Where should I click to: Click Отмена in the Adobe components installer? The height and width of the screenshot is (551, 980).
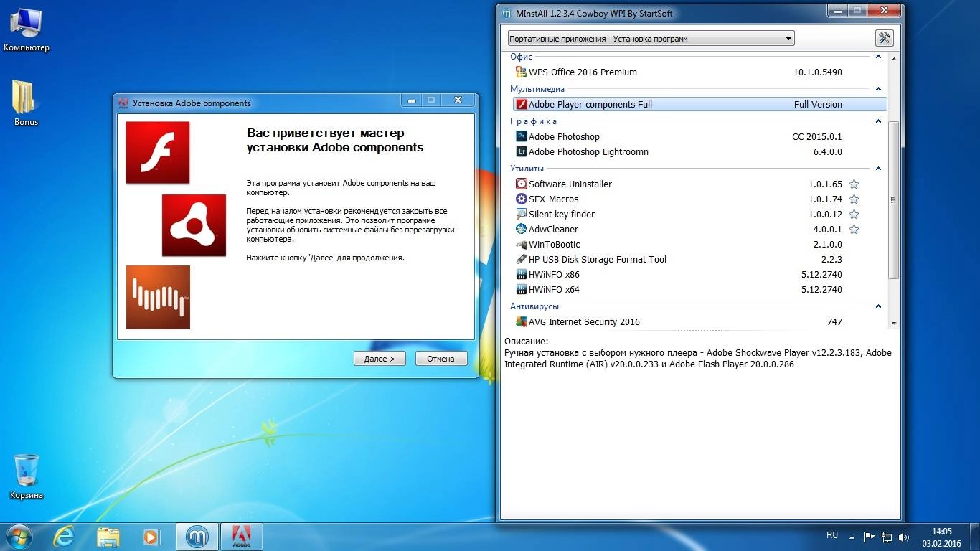pos(441,359)
